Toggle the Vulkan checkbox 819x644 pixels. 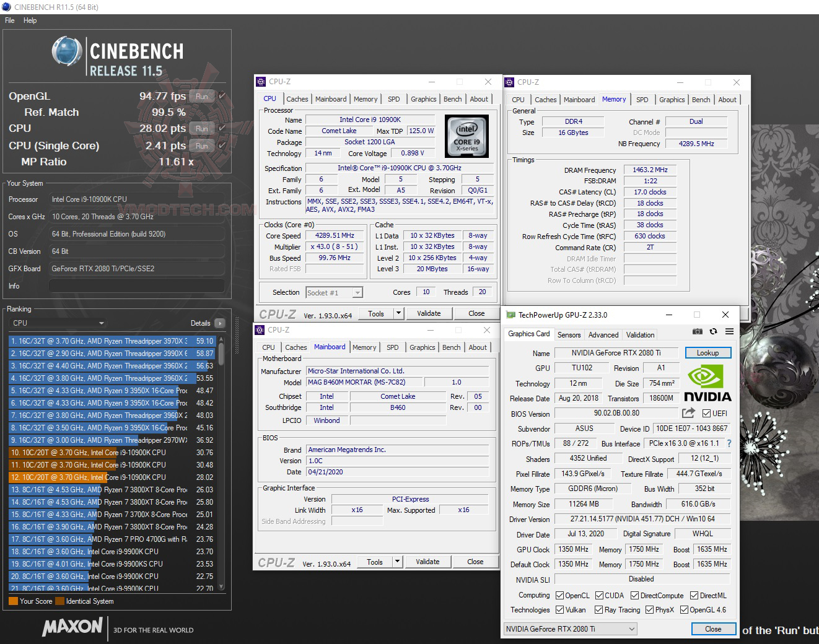(560, 610)
